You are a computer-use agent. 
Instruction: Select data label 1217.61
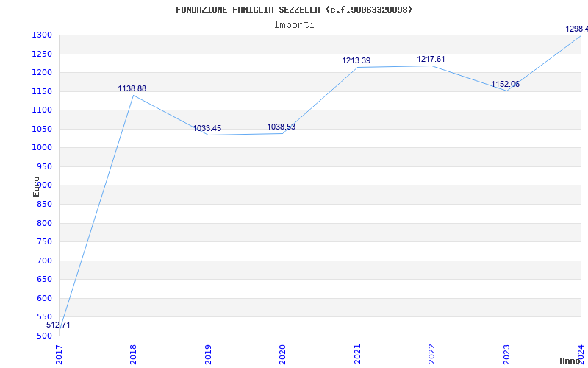coord(431,60)
